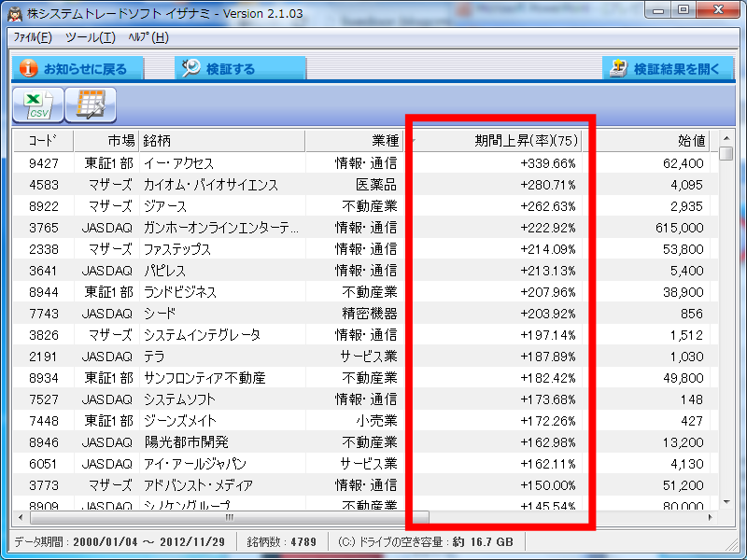
Task: Click the app logo icon in title bar
Action: coord(15,13)
